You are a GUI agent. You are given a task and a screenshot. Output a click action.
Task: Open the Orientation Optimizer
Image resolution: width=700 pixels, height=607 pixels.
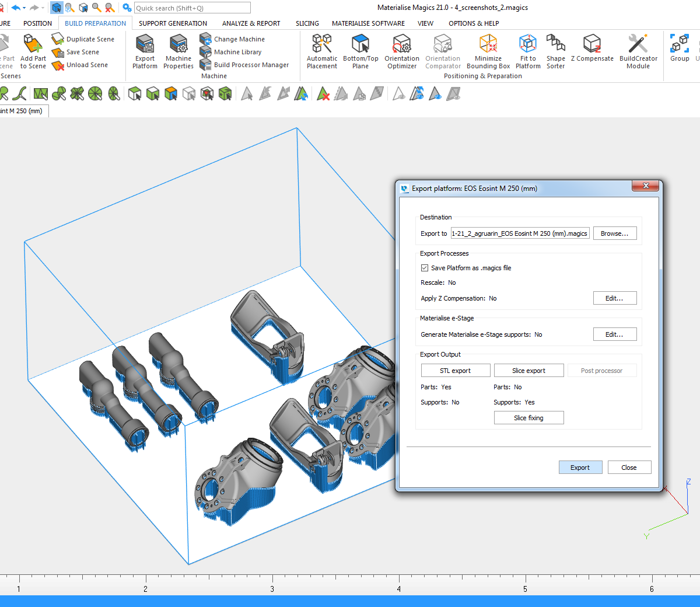pos(402,52)
